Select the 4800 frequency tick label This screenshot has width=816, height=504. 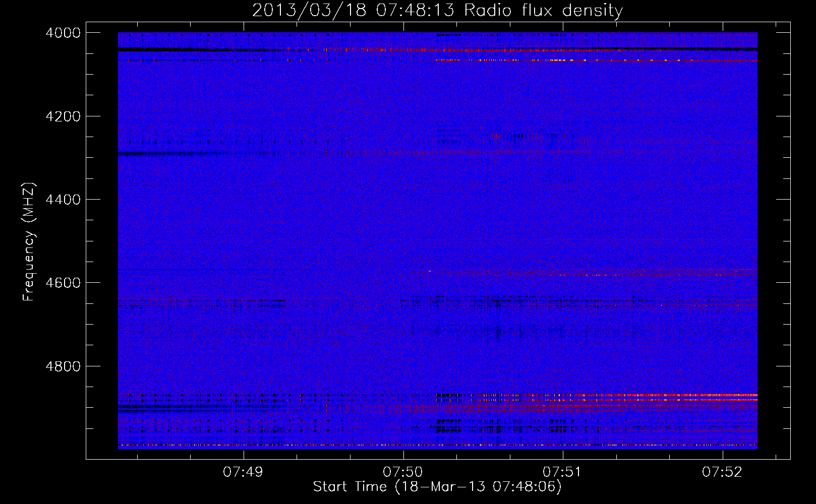(63, 366)
